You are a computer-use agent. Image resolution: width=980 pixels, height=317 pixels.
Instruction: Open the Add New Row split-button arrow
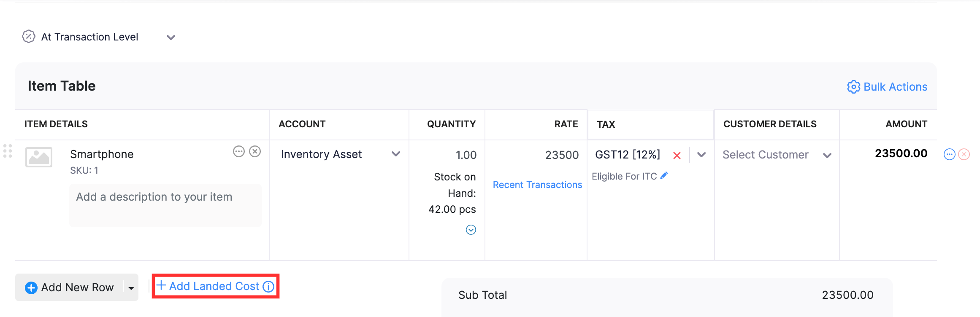coord(130,287)
